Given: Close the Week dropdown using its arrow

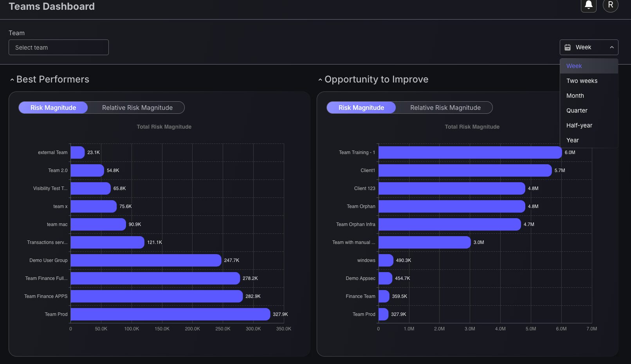Looking at the screenshot, I should click(612, 47).
